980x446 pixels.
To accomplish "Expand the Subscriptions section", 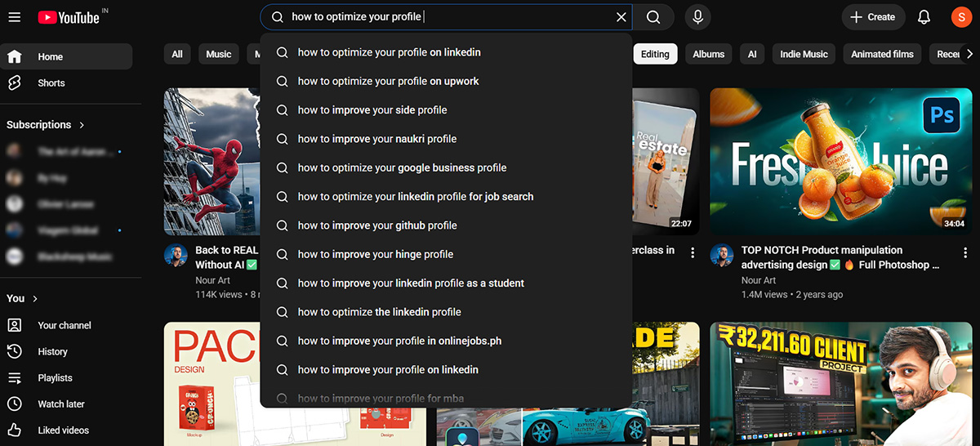I will [x=46, y=125].
